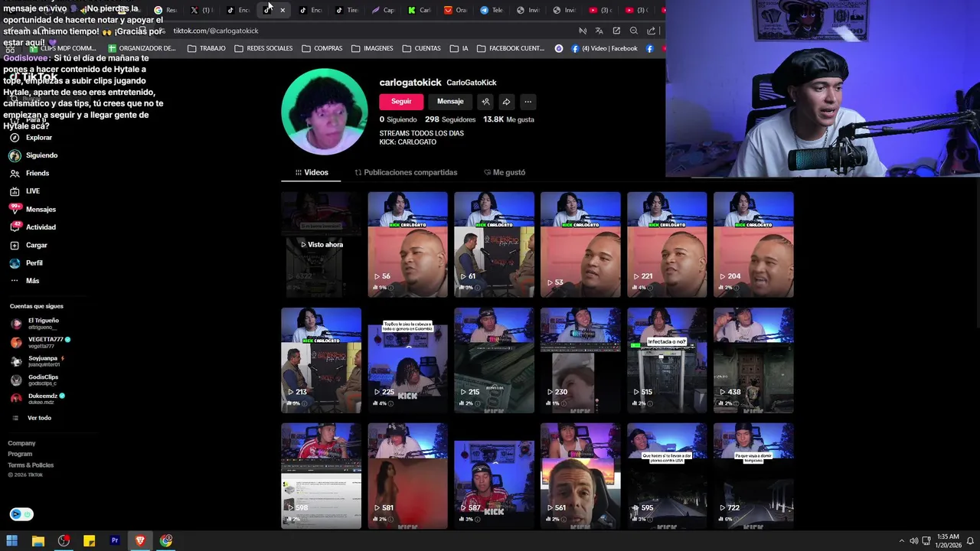The height and width of the screenshot is (551, 980).
Task: Open Actividad notifications in sidebar
Action: click(x=32, y=227)
